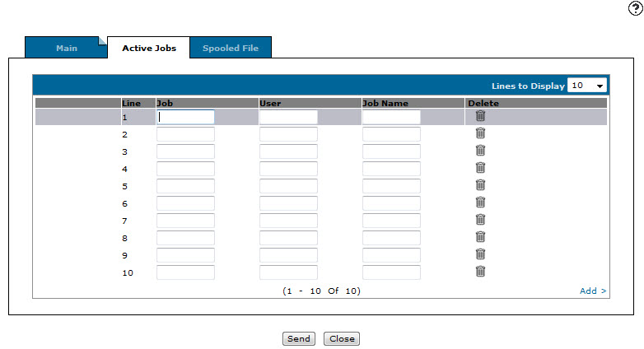
Task: Focus the Job Name field on line 2
Action: click(391, 134)
